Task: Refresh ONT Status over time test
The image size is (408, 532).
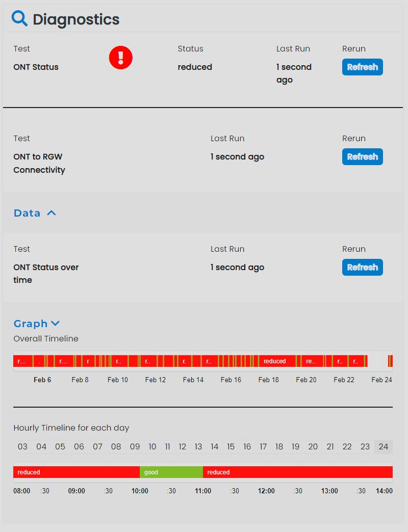Action: 362,267
